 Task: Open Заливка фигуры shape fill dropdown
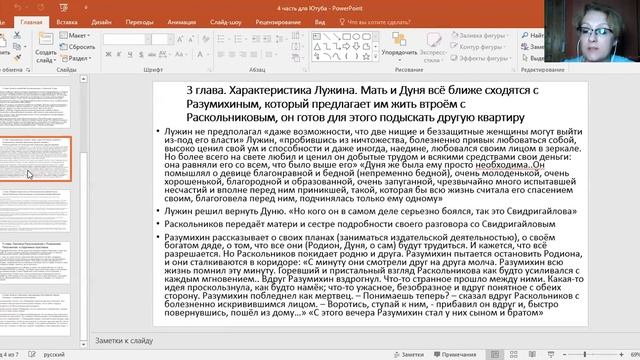click(480, 36)
